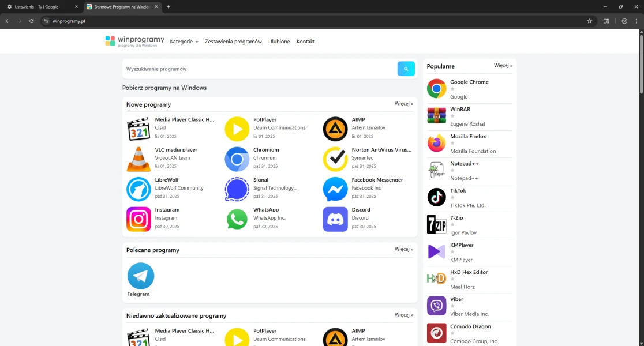Click the LibreWolf program title link
The height and width of the screenshot is (346, 644).
[x=167, y=180]
